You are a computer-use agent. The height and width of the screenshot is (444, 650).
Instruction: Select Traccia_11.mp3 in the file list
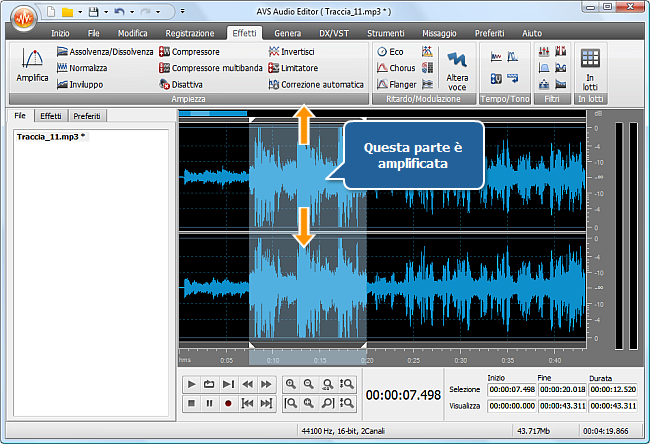[52, 135]
